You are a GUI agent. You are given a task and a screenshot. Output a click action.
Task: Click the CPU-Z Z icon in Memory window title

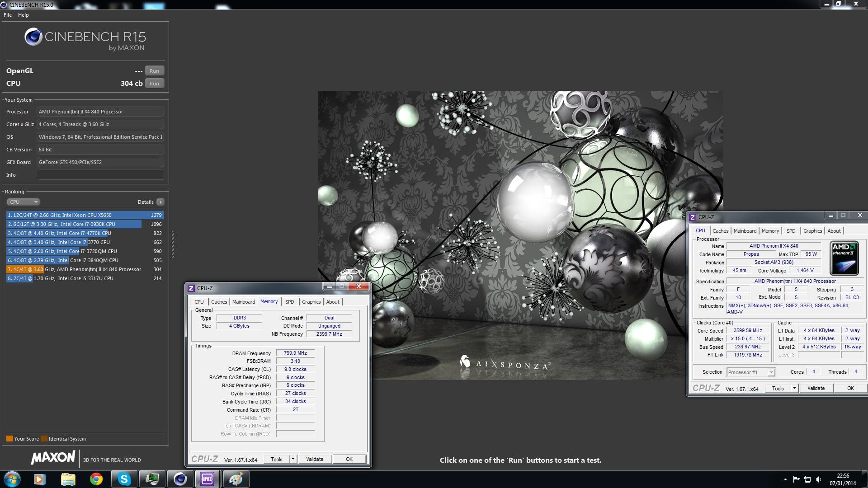(191, 288)
